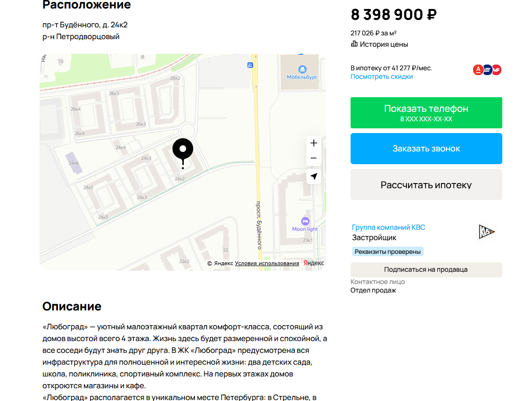Screen dimensions: 532x401
Task: Click the Мёбельбург store icon on map
Action: (303, 69)
